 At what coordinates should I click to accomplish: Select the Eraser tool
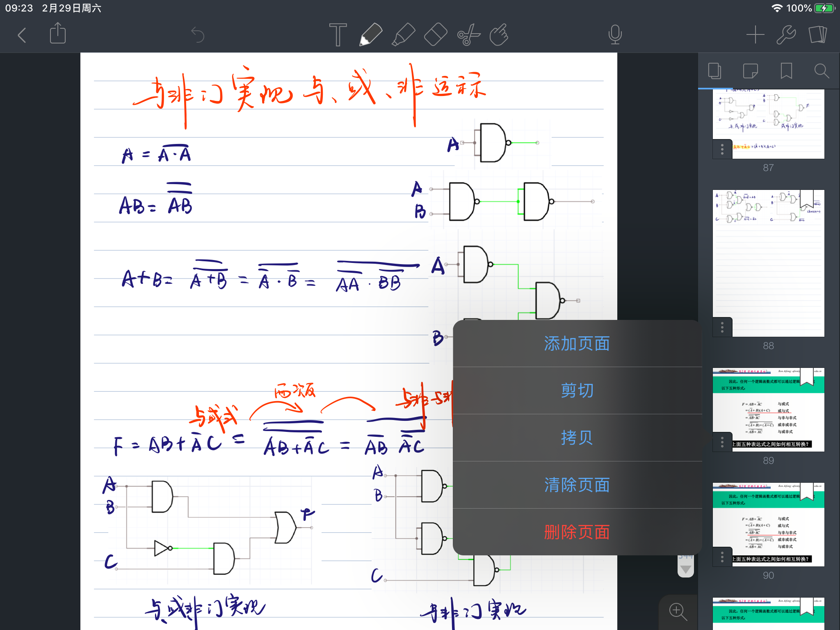[435, 35]
